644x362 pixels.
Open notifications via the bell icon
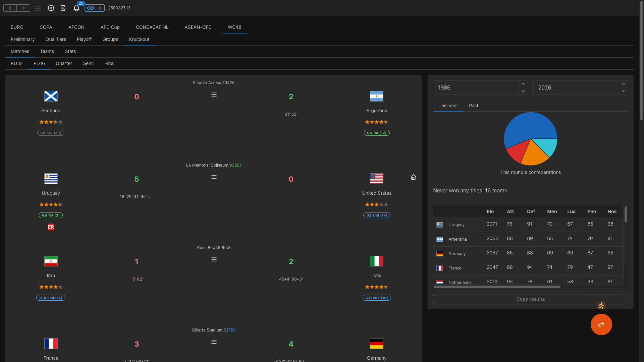76,8
